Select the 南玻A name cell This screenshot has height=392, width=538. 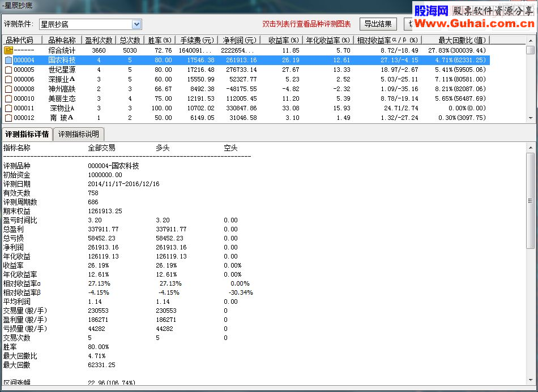tap(62, 118)
